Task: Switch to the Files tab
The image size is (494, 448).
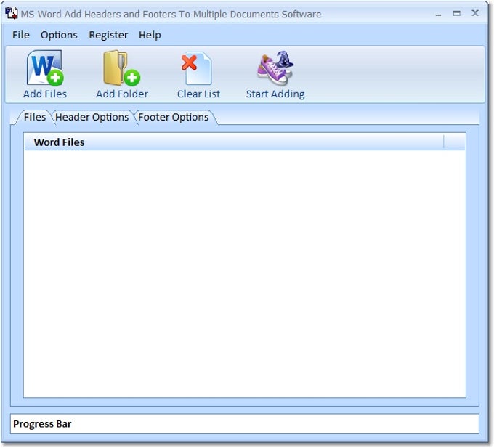Action: 34,117
